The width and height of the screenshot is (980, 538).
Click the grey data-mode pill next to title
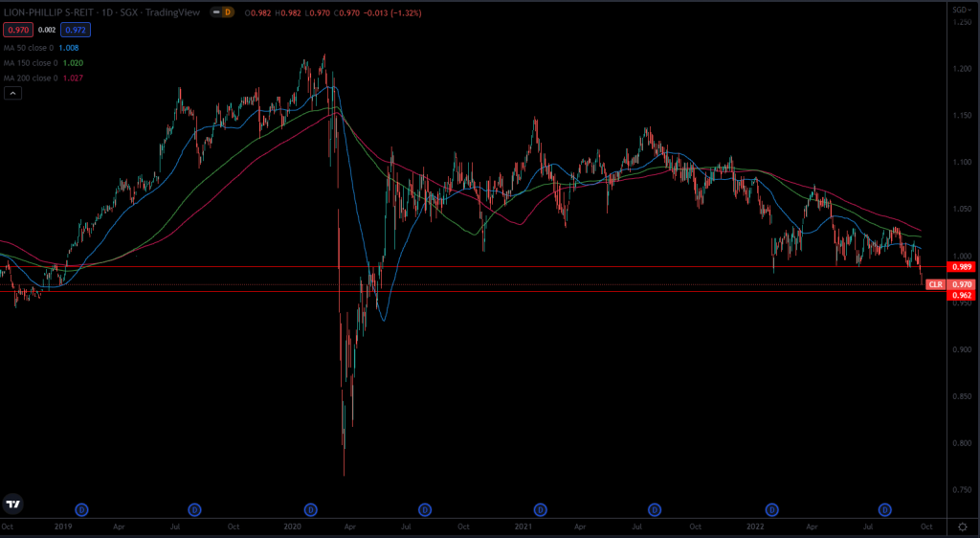(215, 12)
